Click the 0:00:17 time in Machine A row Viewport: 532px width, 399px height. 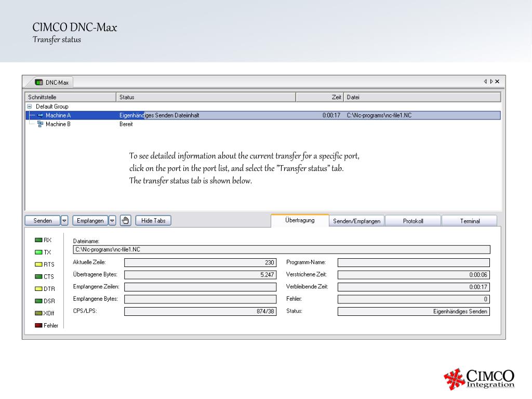tap(331, 115)
